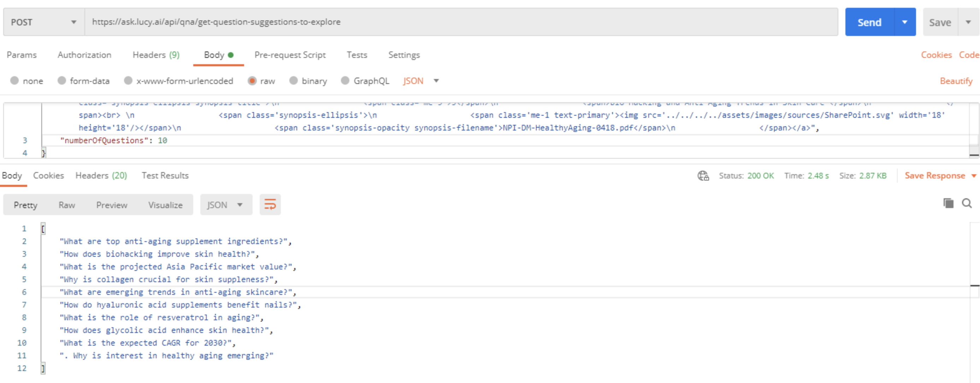Switch response view to Raw
Screen dimensions: 980x383
click(66, 205)
